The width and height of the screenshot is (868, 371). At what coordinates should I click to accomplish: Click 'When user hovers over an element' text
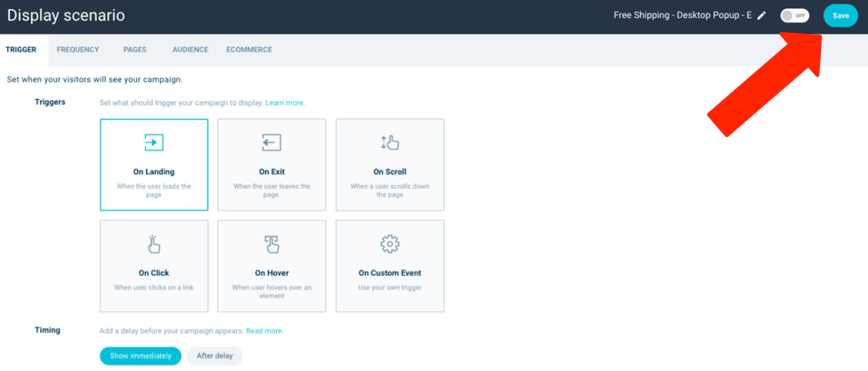(272, 292)
